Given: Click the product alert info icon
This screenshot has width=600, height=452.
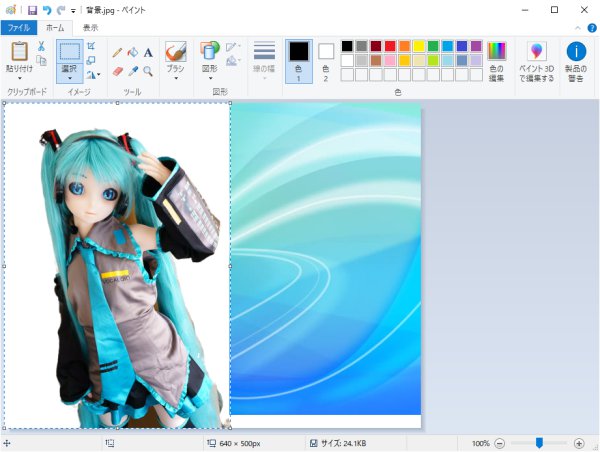Looking at the screenshot, I should pyautogui.click(x=576, y=52).
